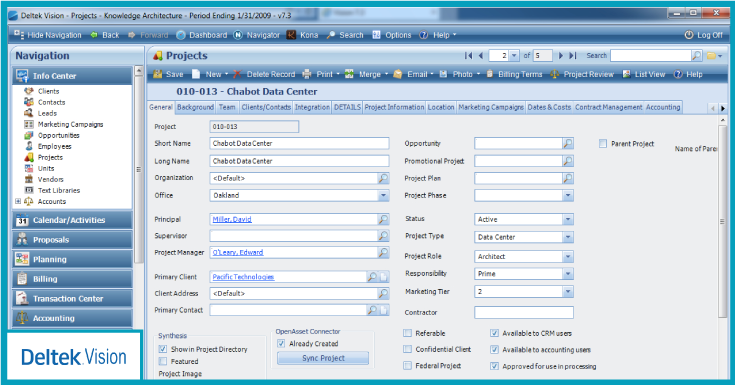The image size is (735, 385).
Task: Click the Help icon in Projects toolbar
Action: coord(678,74)
